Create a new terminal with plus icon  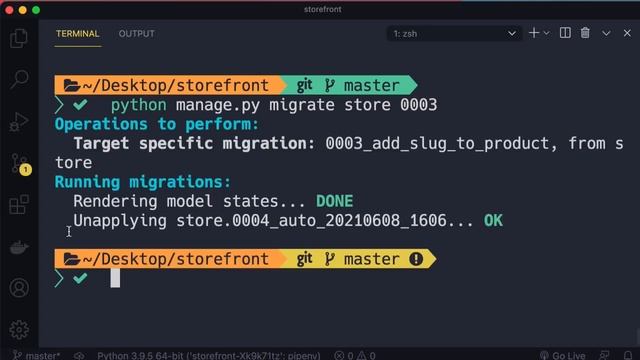(534, 33)
